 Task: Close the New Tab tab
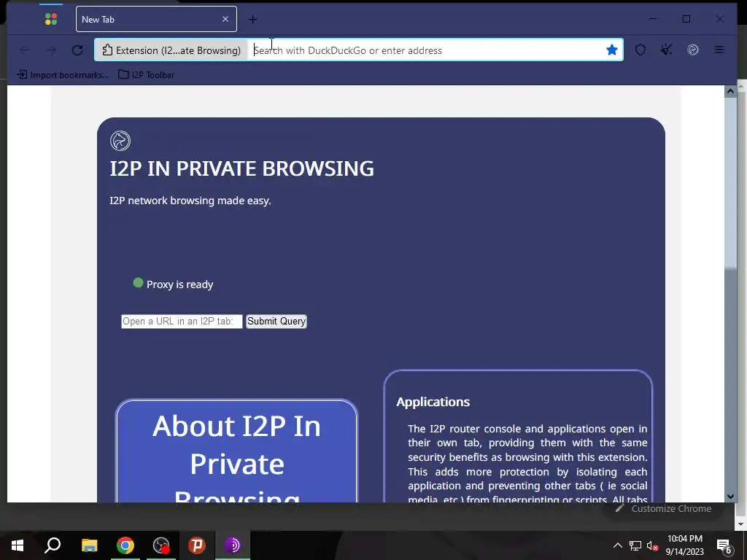[225, 19]
